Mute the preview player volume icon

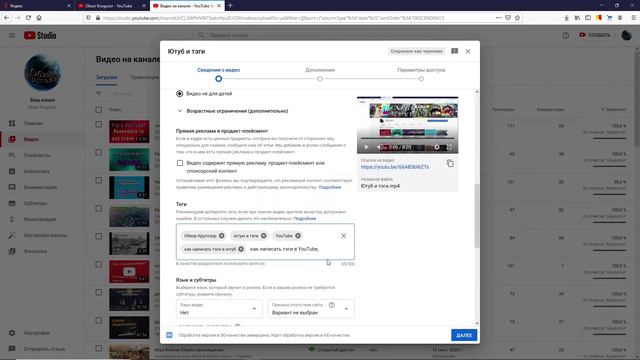click(x=380, y=147)
